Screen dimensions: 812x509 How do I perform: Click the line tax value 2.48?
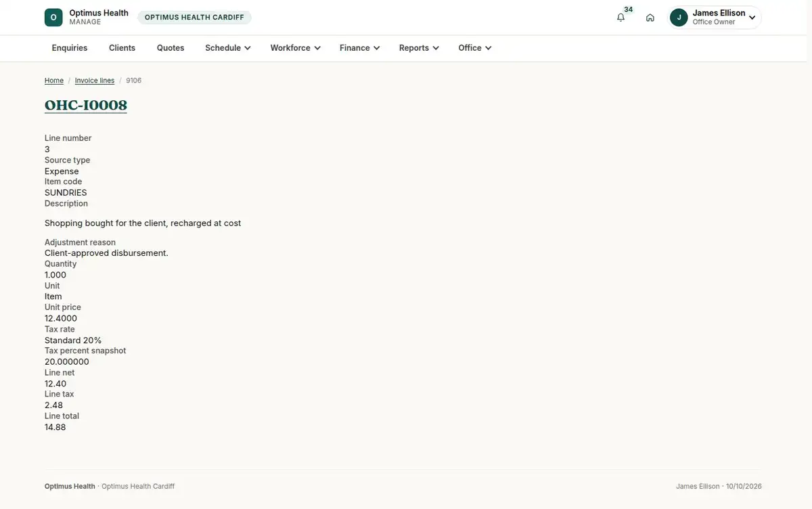tap(53, 405)
